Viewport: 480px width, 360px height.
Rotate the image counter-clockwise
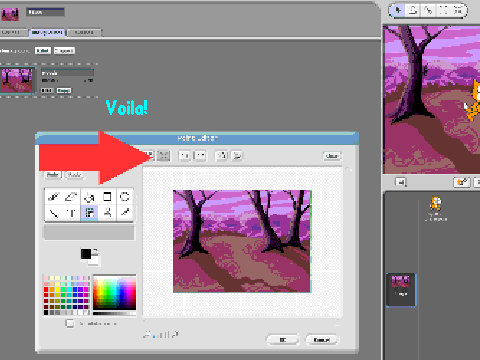(185, 156)
